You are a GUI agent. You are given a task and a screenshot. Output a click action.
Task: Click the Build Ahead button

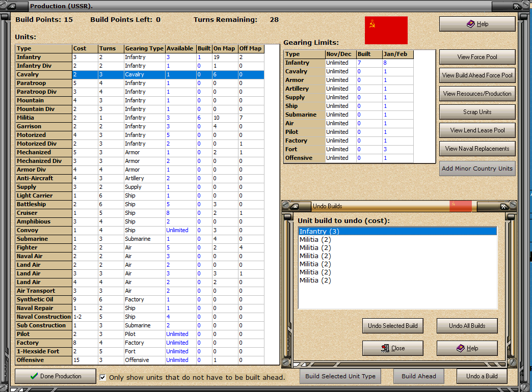click(419, 376)
